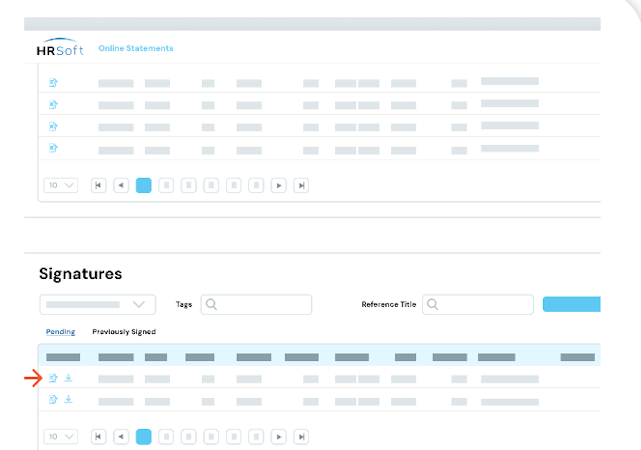Screen dimensions: 641x450
Task: Jump to first page in upper table pager
Action: (99, 186)
